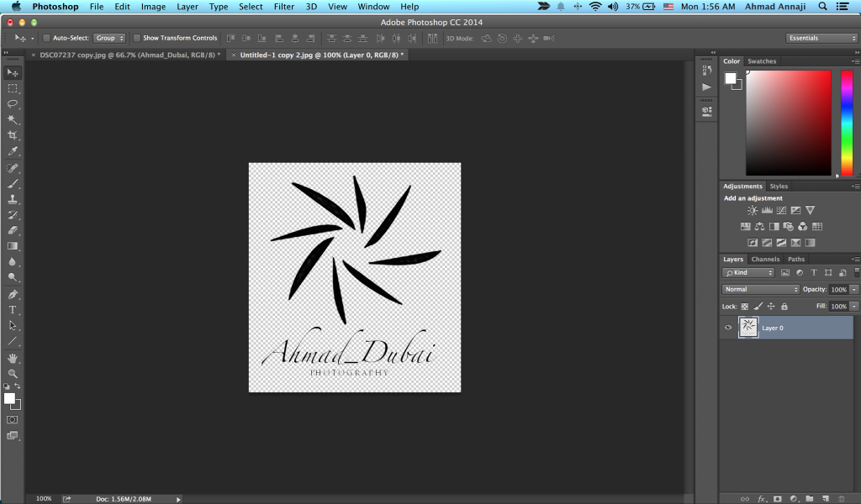
Task: Open the Color panel flyout menu
Action: point(855,61)
